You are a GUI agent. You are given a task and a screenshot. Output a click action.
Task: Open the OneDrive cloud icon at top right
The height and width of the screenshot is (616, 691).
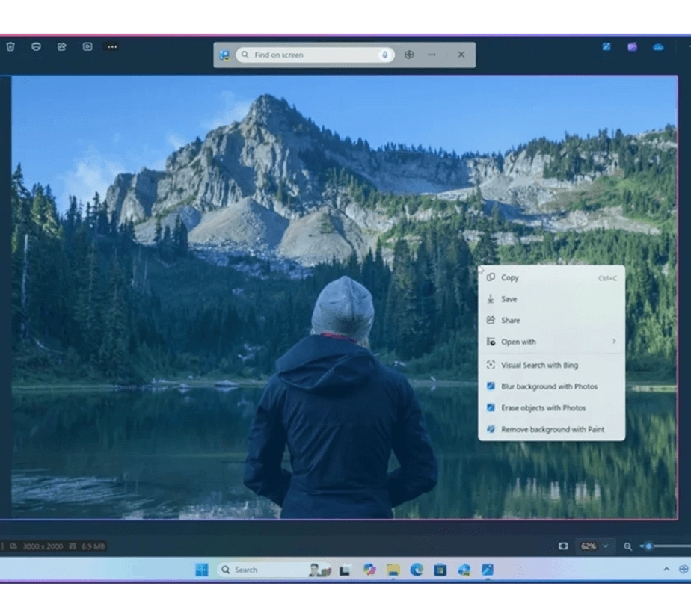point(658,46)
